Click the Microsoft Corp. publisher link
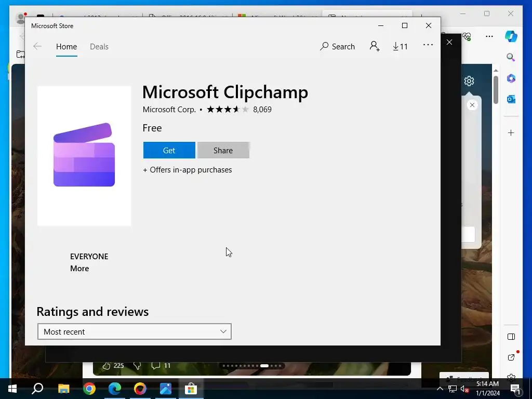The height and width of the screenshot is (399, 532). pos(169,109)
